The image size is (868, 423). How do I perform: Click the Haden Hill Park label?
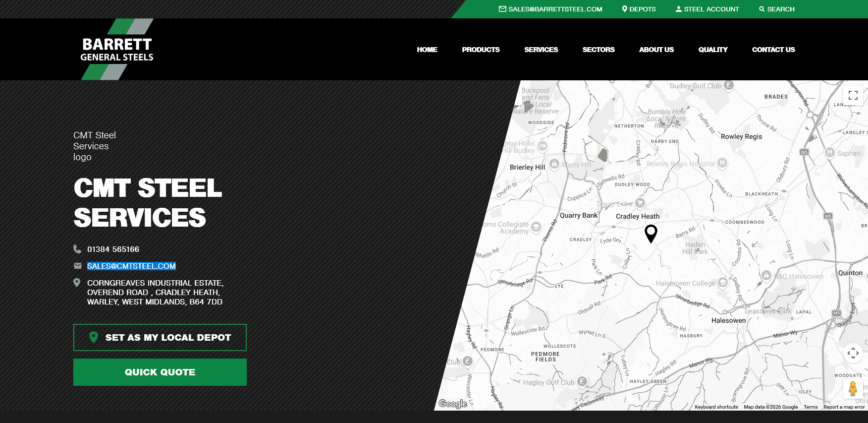click(695, 248)
